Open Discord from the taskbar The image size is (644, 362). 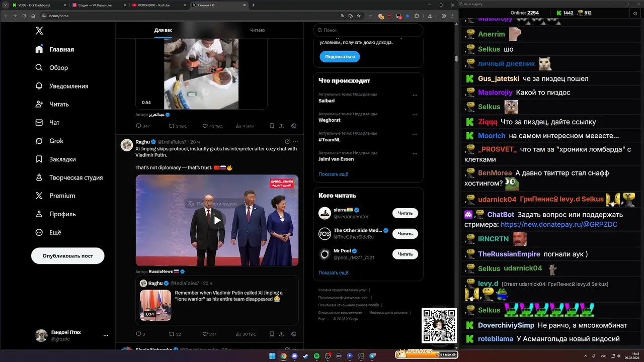click(294, 356)
